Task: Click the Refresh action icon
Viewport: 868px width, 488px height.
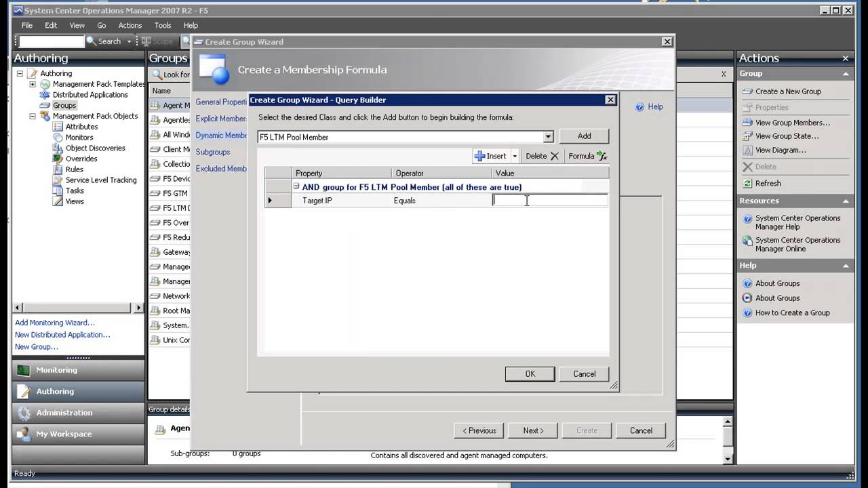Action: [747, 184]
